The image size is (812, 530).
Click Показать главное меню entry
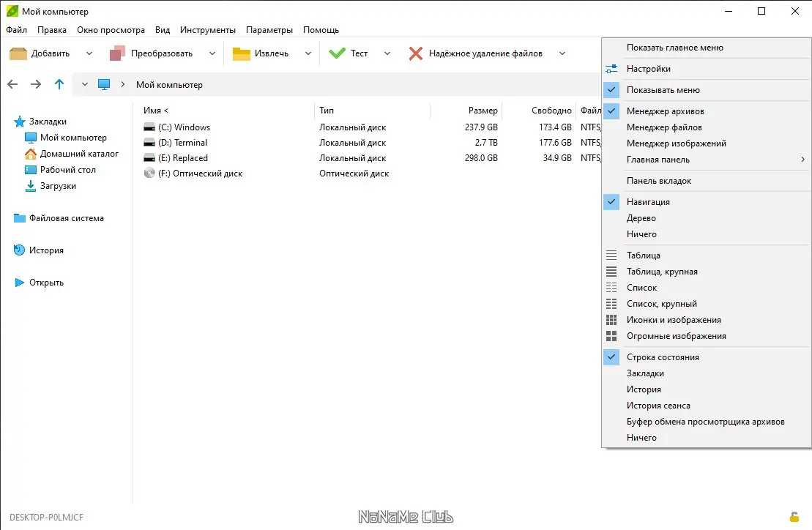point(707,48)
